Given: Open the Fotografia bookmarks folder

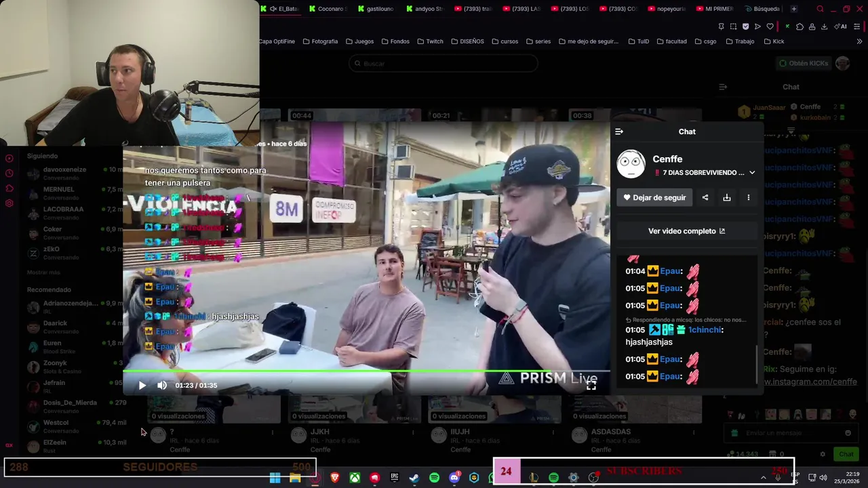Looking at the screenshot, I should pyautogui.click(x=320, y=41).
